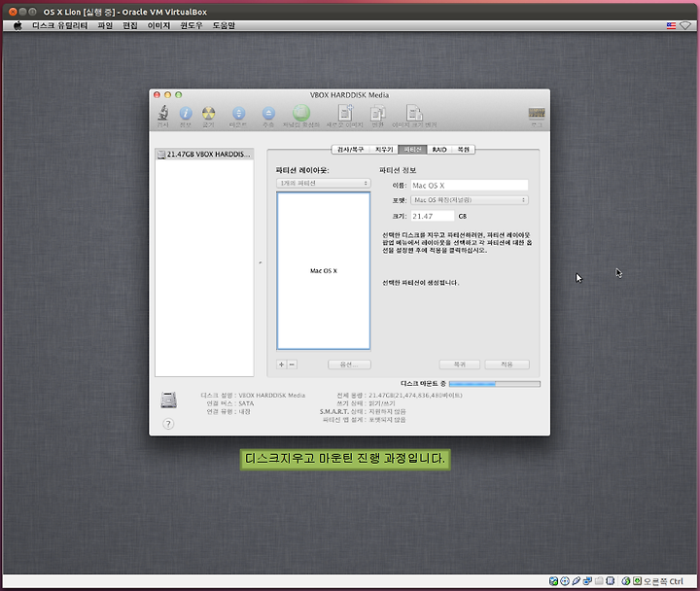Viewport: 700px width, 591px height.
Task: Click the 적용 (Apply) button
Action: coord(507,365)
